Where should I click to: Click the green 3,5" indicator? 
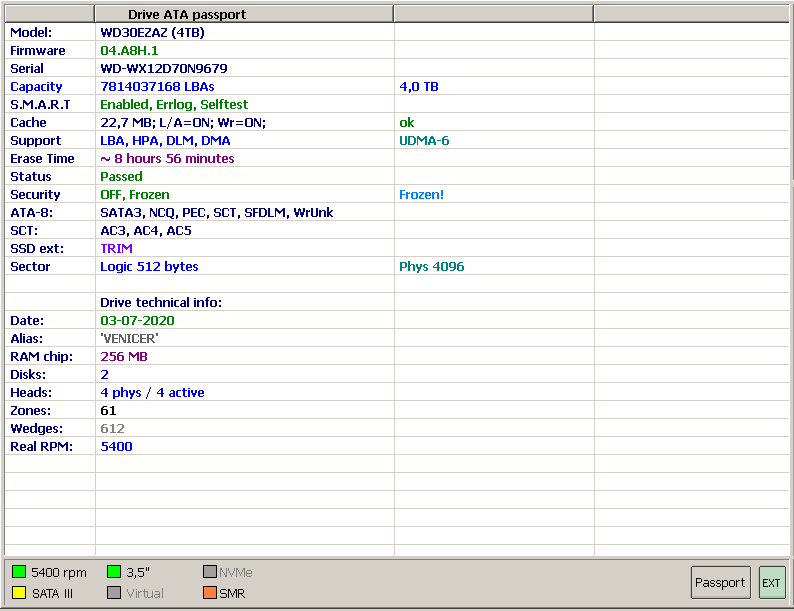tap(114, 572)
